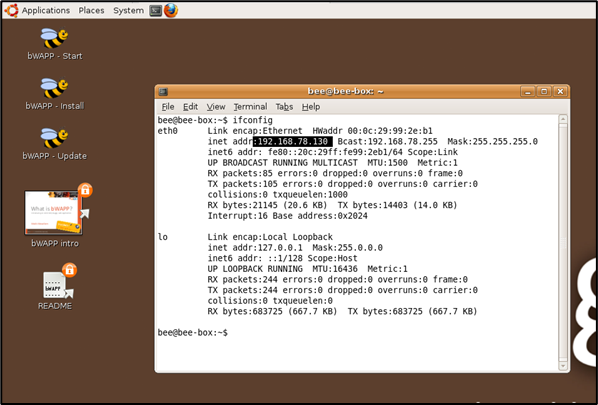598x405 pixels.
Task: Click the Ubuntu logo in the panel
Action: coord(11,10)
